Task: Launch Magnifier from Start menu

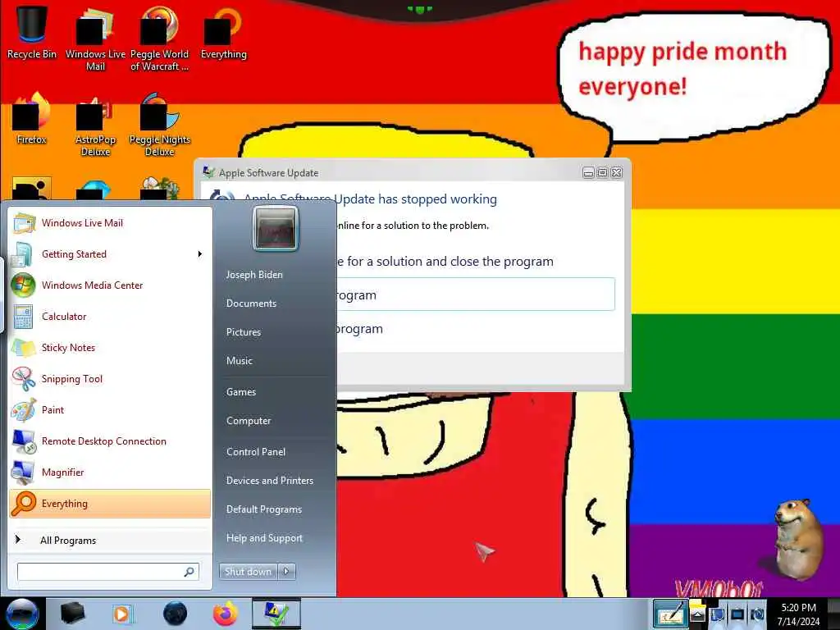Action: point(110,472)
